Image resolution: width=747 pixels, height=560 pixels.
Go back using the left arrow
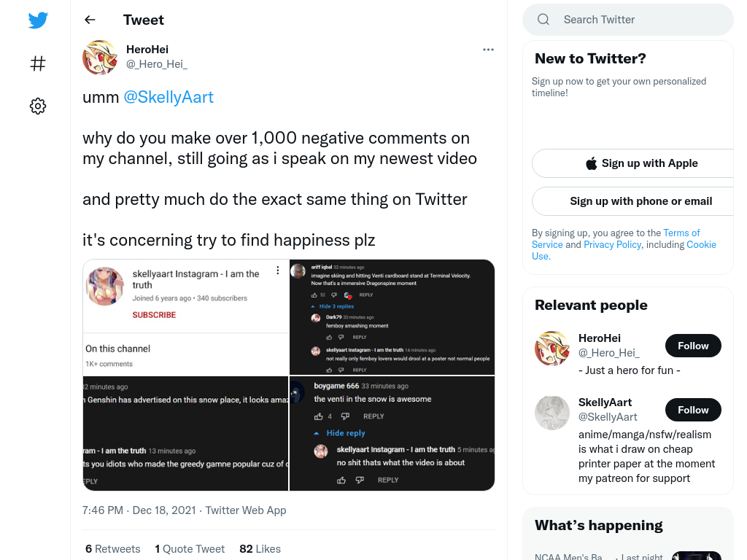[90, 20]
